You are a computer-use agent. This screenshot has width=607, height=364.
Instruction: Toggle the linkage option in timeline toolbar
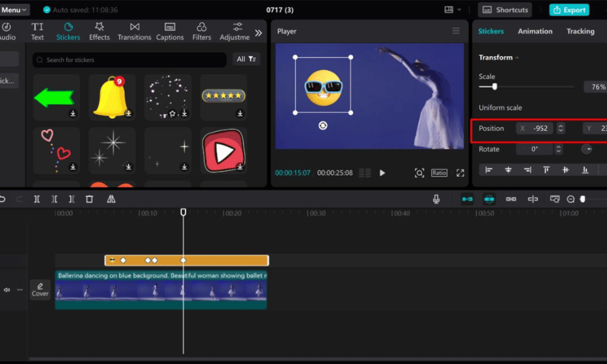point(511,199)
